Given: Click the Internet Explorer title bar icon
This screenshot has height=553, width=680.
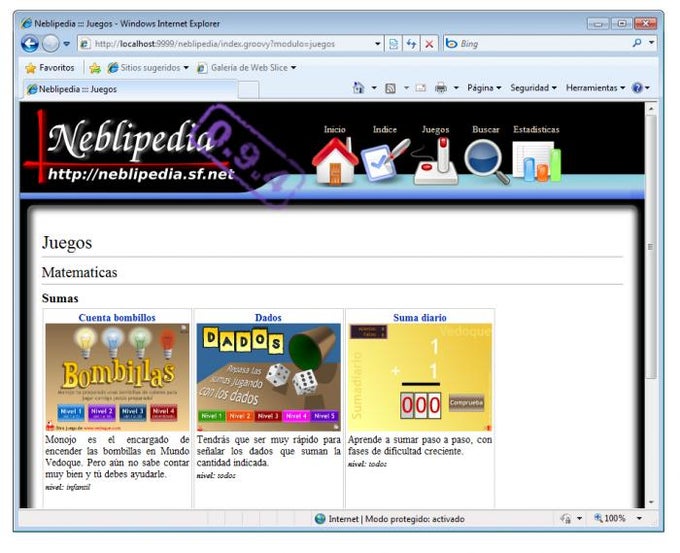Looking at the screenshot, I should (x=26, y=23).
